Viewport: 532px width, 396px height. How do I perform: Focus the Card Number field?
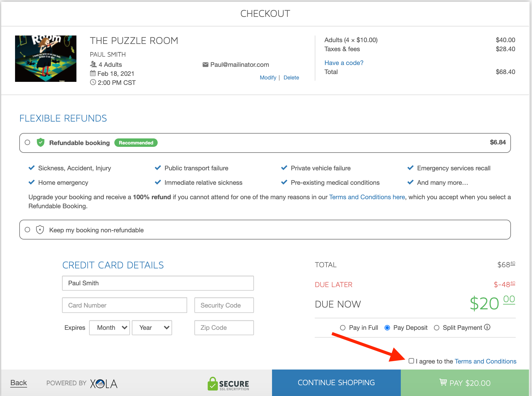click(x=125, y=305)
